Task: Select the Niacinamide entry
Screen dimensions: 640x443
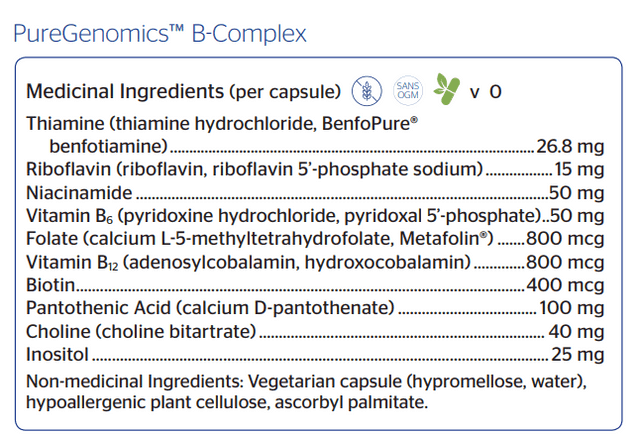Action: pos(315,193)
